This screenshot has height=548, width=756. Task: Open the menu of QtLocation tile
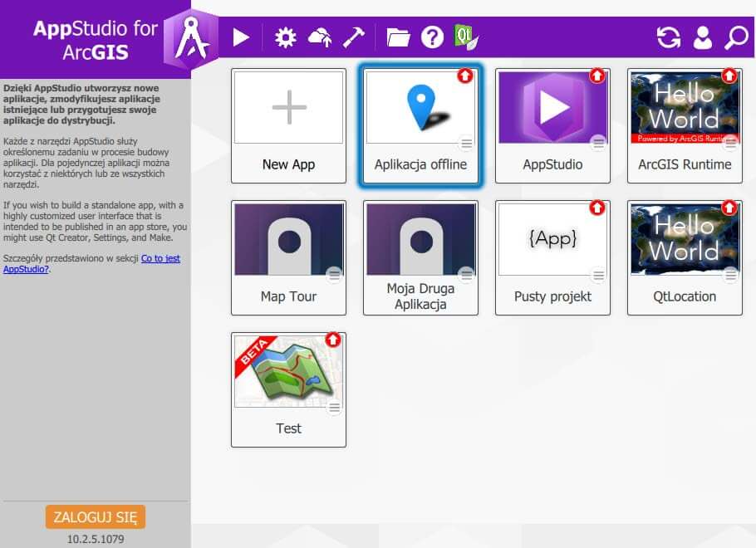click(730, 275)
